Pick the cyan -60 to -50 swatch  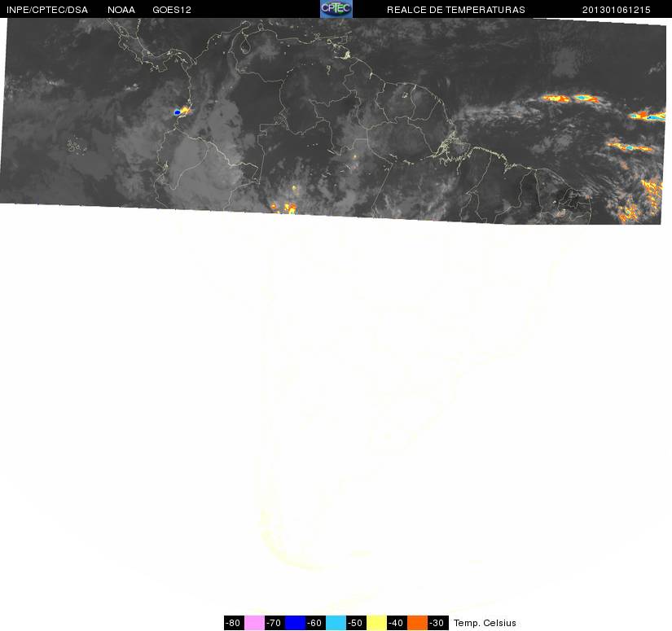(x=336, y=623)
